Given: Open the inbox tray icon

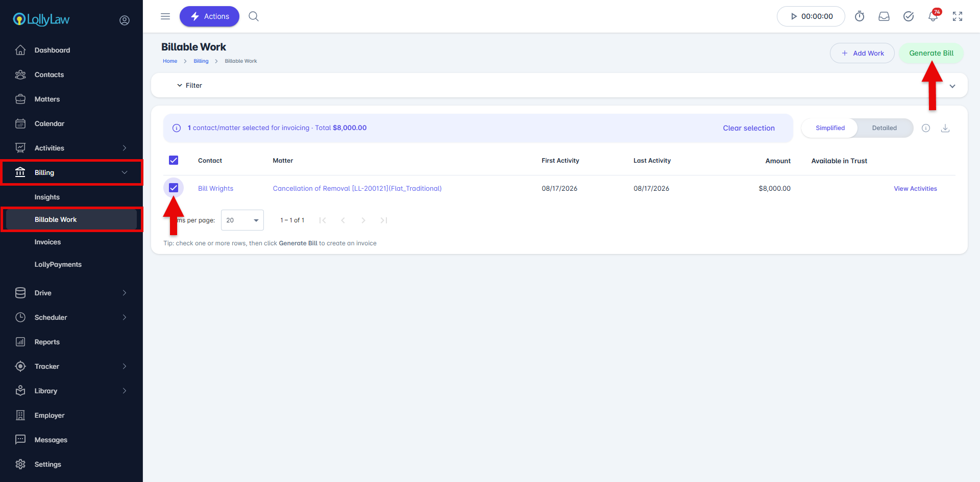Looking at the screenshot, I should coord(884,16).
